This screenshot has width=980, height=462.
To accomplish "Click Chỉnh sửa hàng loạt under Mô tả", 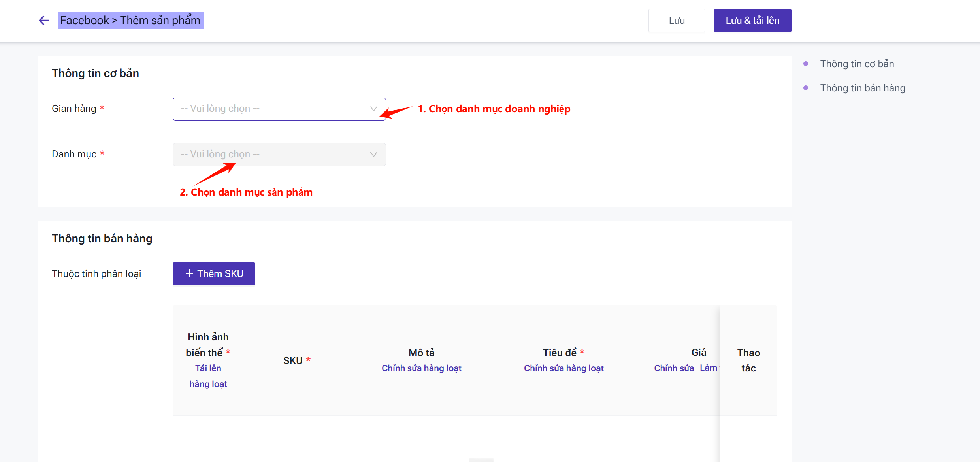I will click(x=421, y=368).
